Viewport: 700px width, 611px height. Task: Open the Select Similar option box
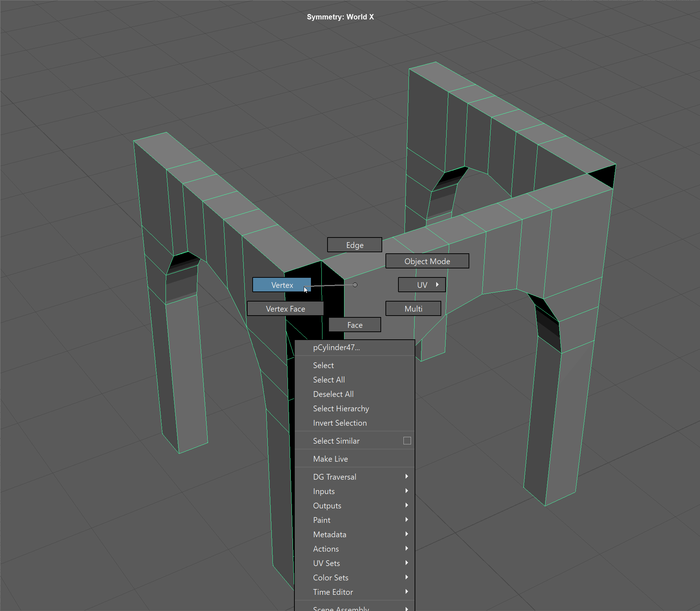407,441
